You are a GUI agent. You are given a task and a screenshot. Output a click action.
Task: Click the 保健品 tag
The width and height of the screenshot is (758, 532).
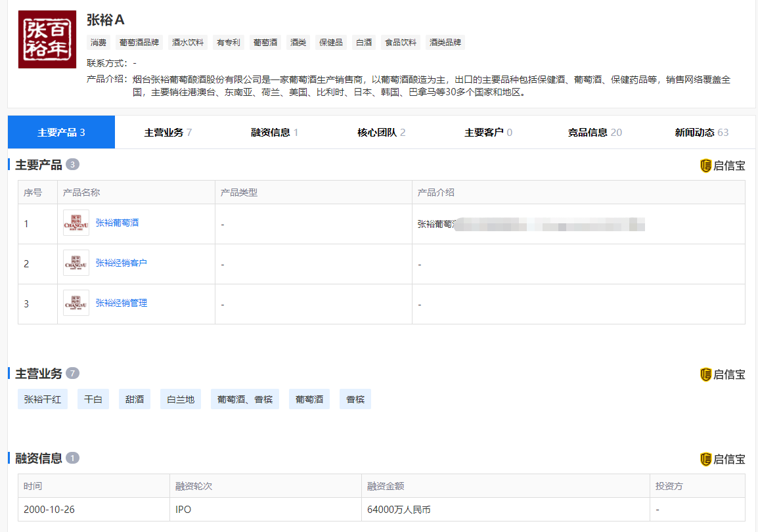(331, 43)
